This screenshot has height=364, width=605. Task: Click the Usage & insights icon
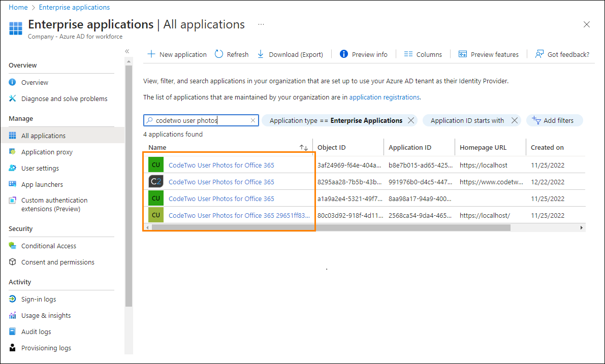pyautogui.click(x=12, y=315)
